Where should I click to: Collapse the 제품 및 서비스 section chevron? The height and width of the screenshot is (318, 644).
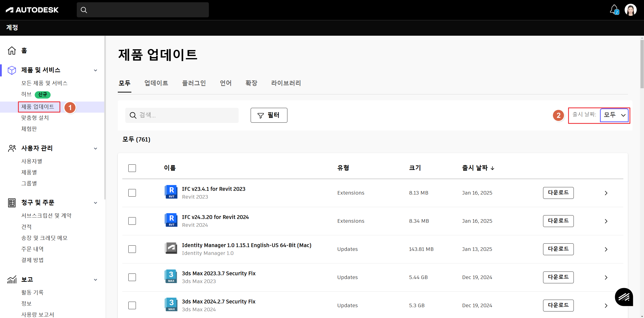tap(96, 70)
